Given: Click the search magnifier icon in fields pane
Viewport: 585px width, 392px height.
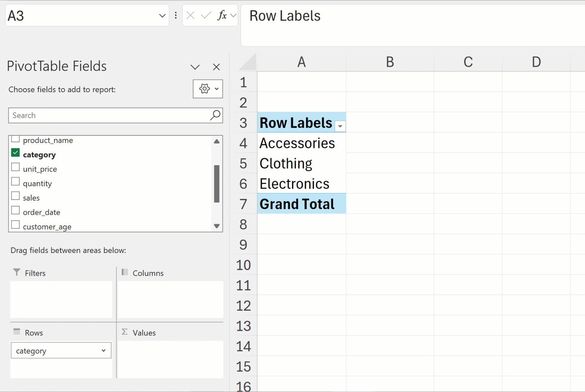Looking at the screenshot, I should (x=215, y=115).
